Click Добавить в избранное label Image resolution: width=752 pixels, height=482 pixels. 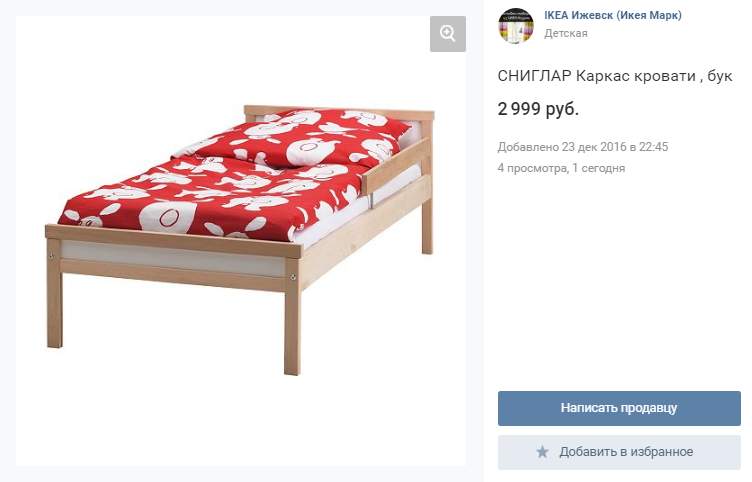click(x=626, y=452)
